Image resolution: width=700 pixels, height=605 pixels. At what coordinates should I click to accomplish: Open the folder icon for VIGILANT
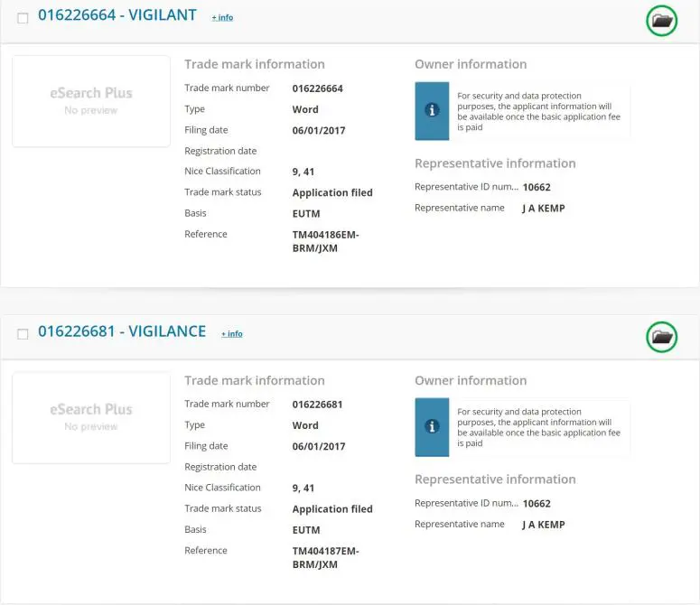click(x=662, y=21)
